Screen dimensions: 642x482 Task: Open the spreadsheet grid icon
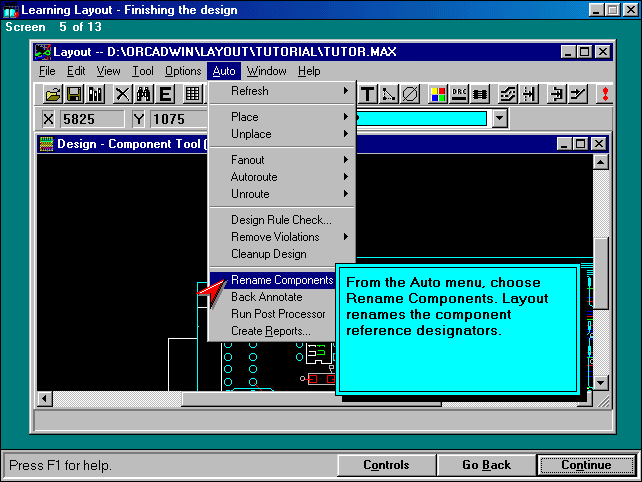pos(192,94)
